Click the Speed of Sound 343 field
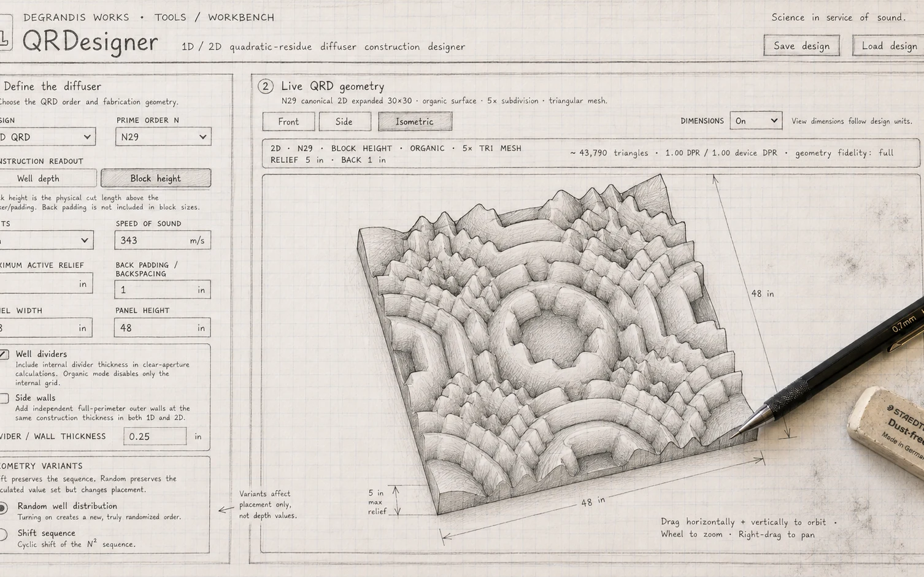 163,240
